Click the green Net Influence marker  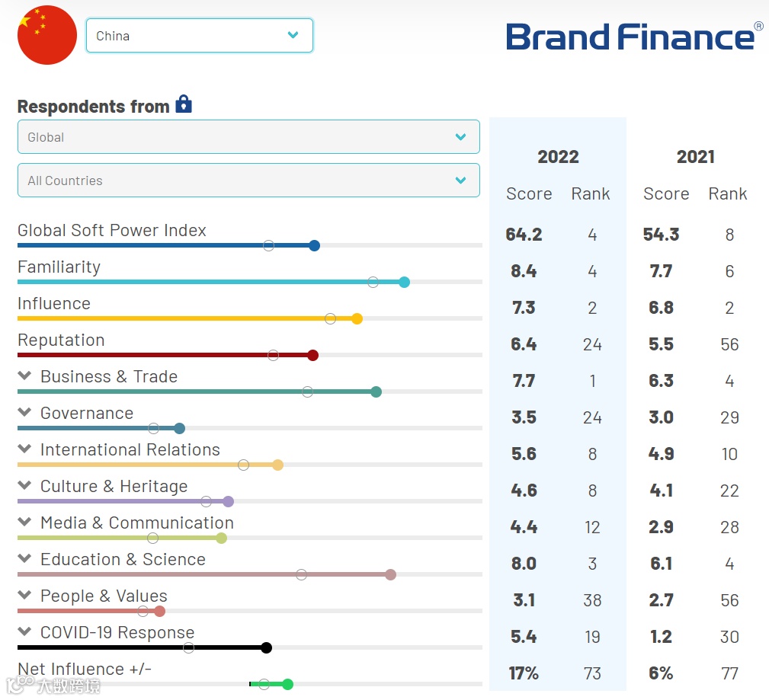point(287,684)
